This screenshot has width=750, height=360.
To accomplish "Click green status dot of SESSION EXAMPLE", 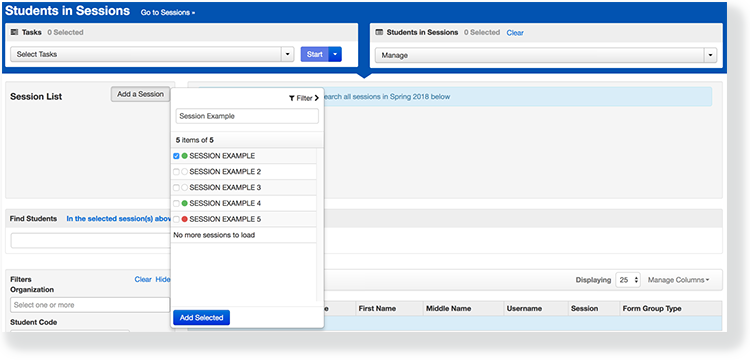I will tap(185, 156).
